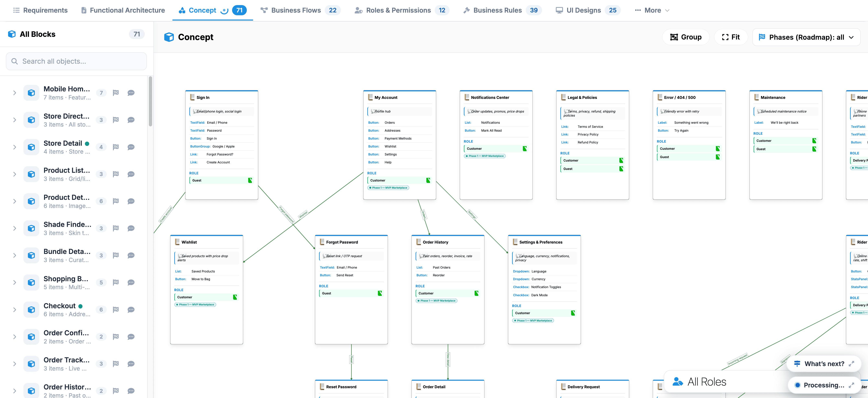Click Phase 1 MVP Marketplace tag on My Account
This screenshot has height=398, width=868.
388,188
